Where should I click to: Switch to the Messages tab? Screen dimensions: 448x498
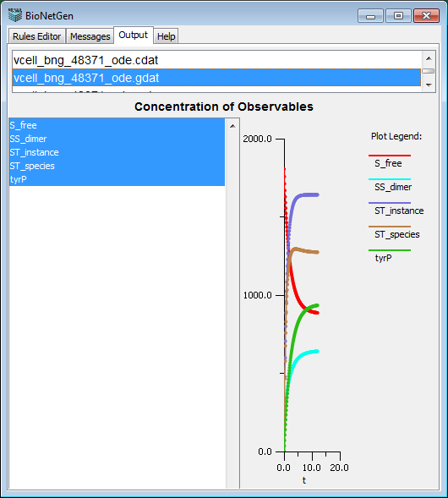[90, 36]
